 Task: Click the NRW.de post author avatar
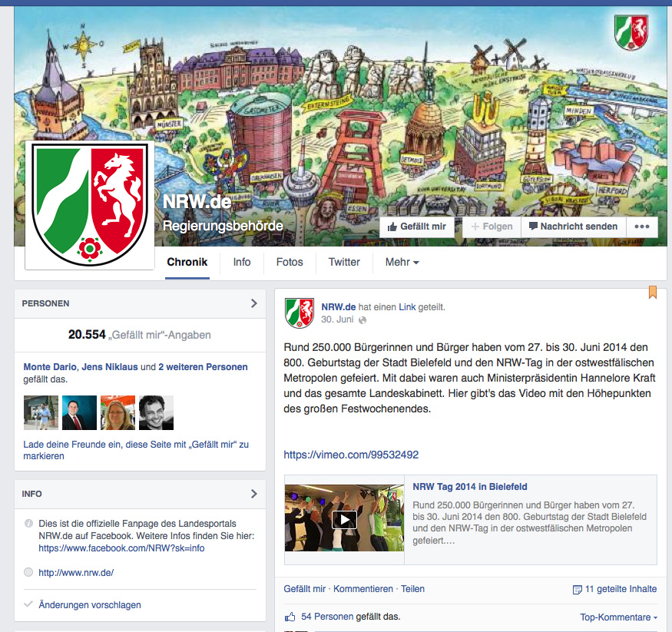(300, 313)
